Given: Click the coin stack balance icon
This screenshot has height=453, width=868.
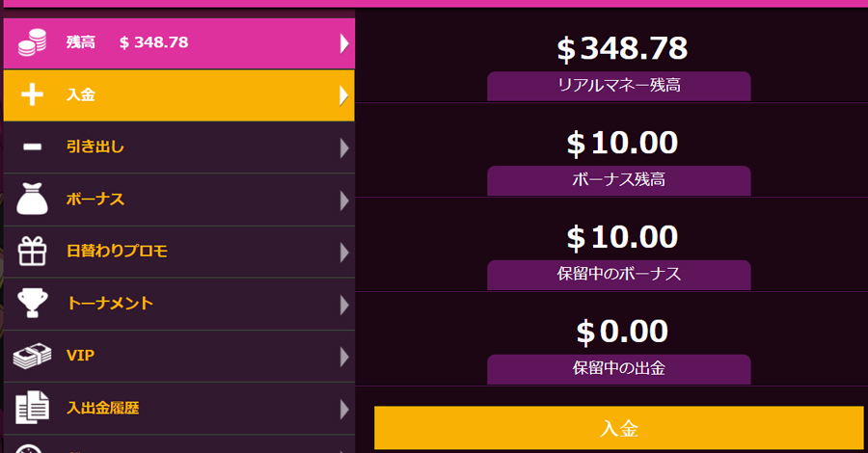Looking at the screenshot, I should pyautogui.click(x=32, y=42).
